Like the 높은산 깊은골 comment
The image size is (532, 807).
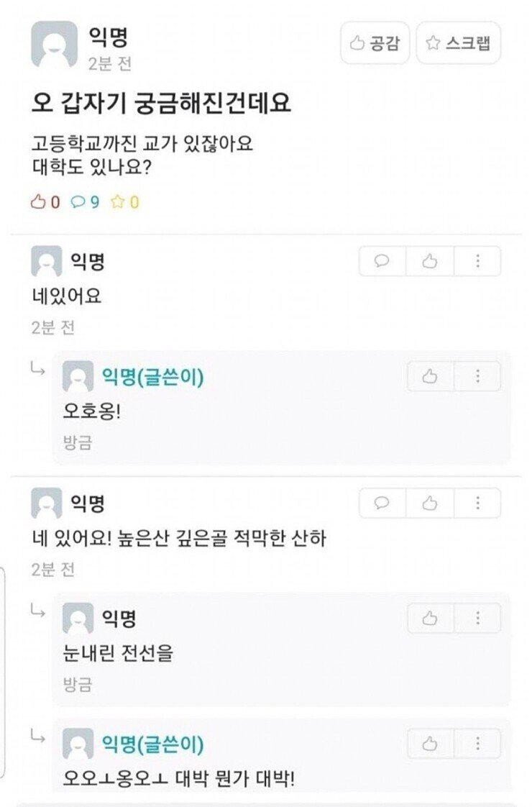click(x=430, y=503)
